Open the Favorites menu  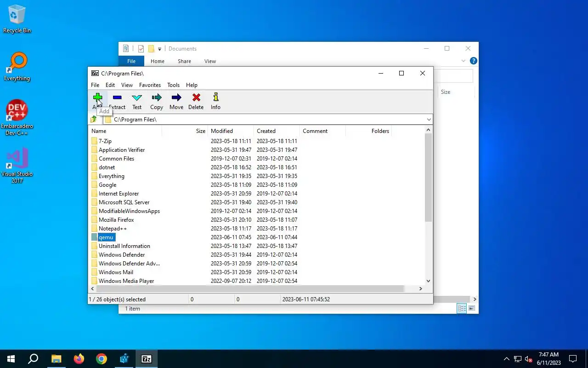[x=150, y=85]
